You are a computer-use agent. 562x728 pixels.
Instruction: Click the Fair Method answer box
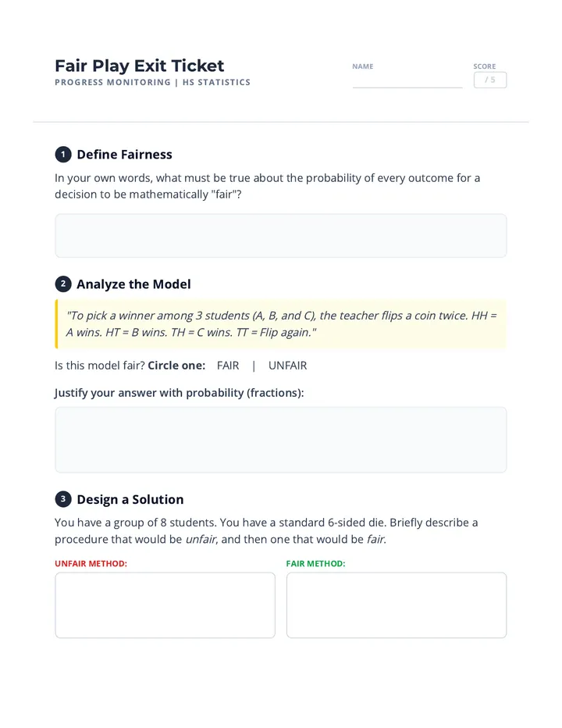[x=397, y=605]
